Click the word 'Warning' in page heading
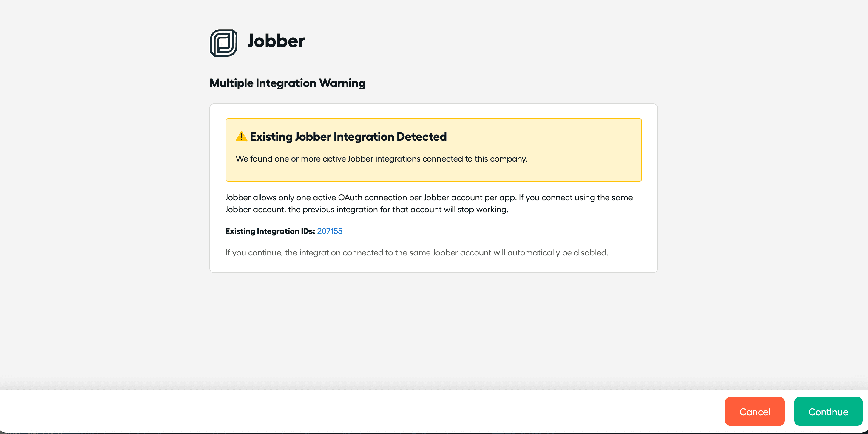This screenshot has height=434, width=868. pyautogui.click(x=342, y=83)
